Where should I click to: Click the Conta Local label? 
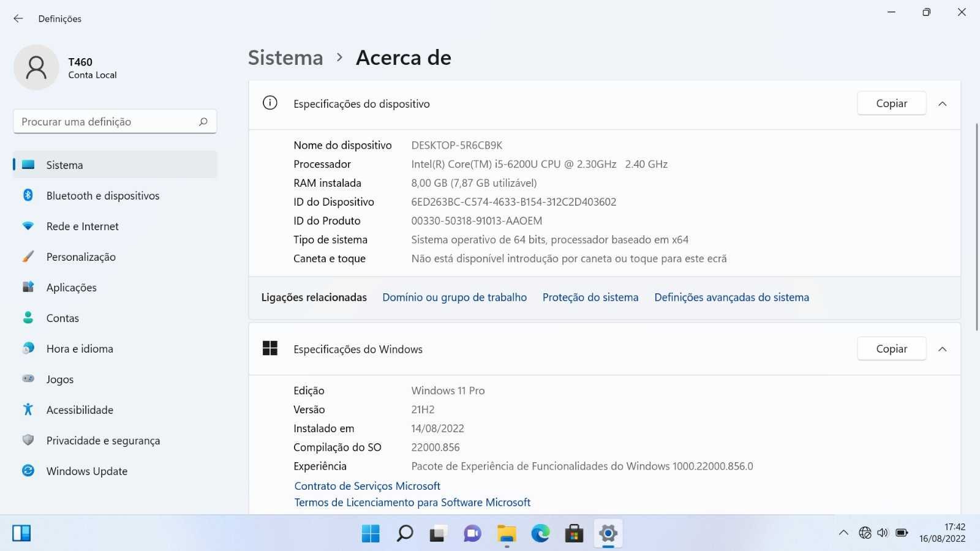[92, 75]
